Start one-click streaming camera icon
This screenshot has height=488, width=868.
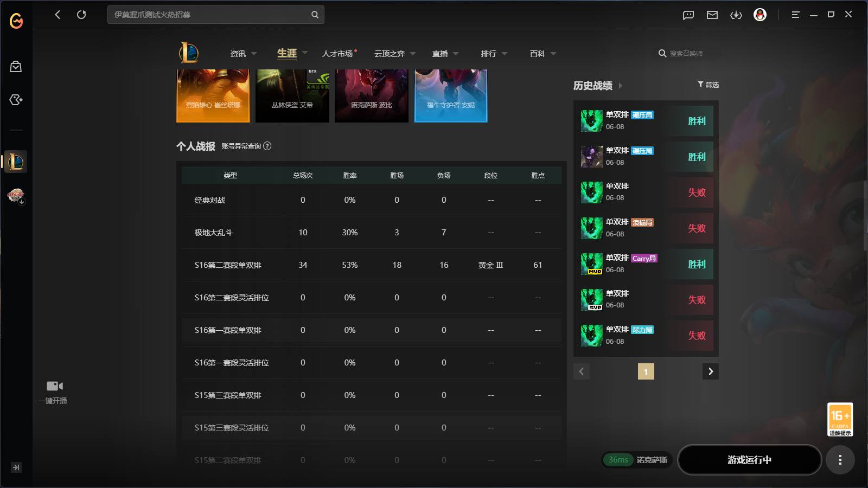click(55, 386)
